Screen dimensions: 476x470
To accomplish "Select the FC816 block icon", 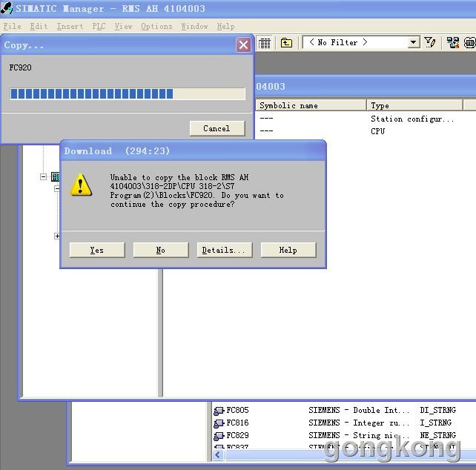I will pyautogui.click(x=219, y=423).
